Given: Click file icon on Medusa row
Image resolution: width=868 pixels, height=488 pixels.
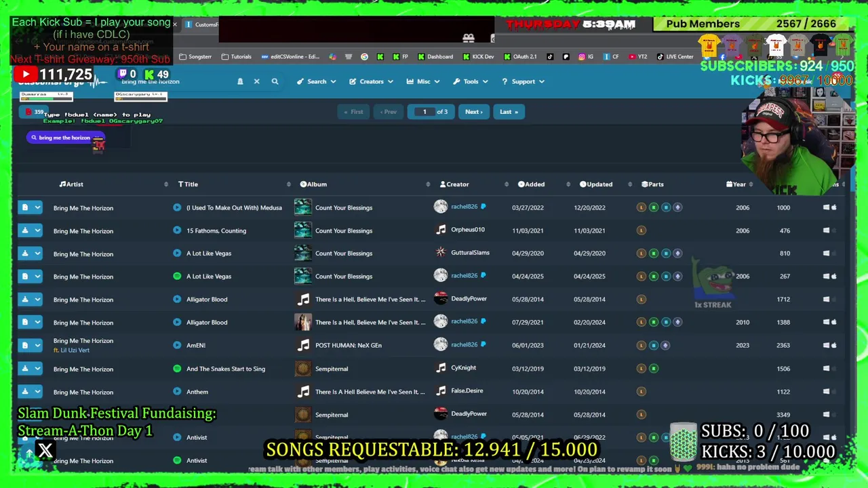Looking at the screenshot, I should [x=25, y=207].
